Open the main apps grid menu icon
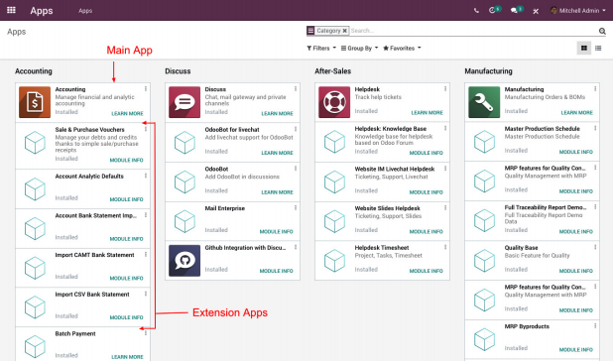 (x=11, y=10)
